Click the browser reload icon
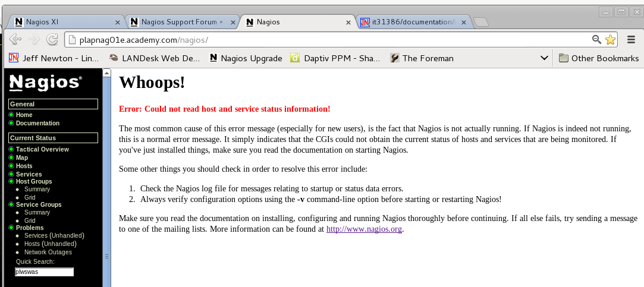 pos(52,40)
